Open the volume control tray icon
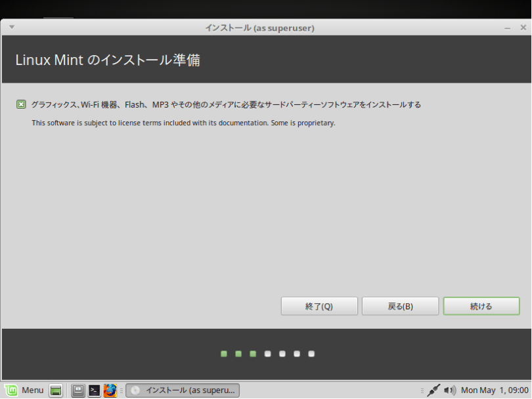The height and width of the screenshot is (399, 532). tap(450, 390)
